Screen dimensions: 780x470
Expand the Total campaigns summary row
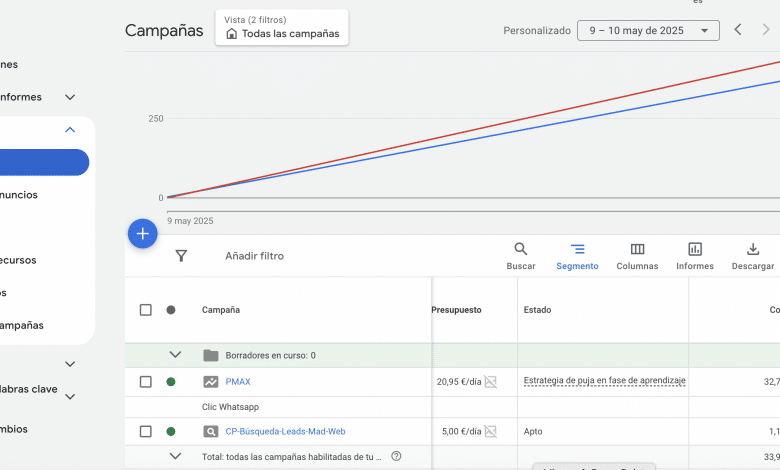click(x=176, y=456)
